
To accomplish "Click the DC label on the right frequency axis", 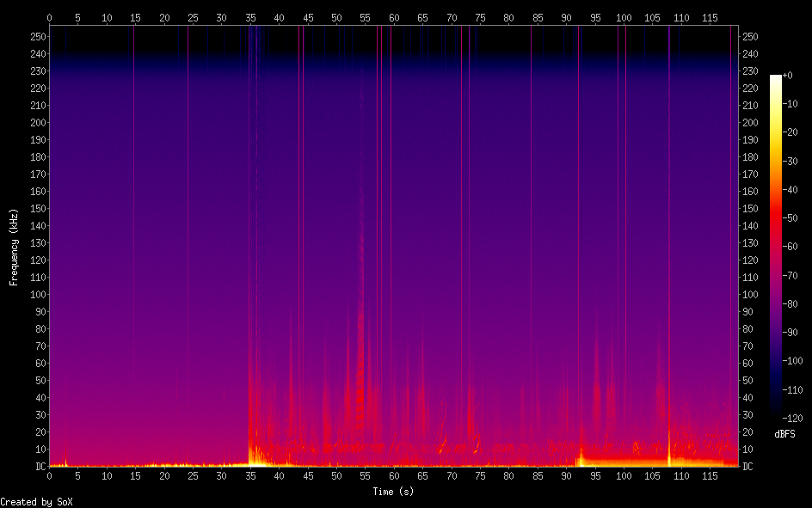I will [748, 467].
